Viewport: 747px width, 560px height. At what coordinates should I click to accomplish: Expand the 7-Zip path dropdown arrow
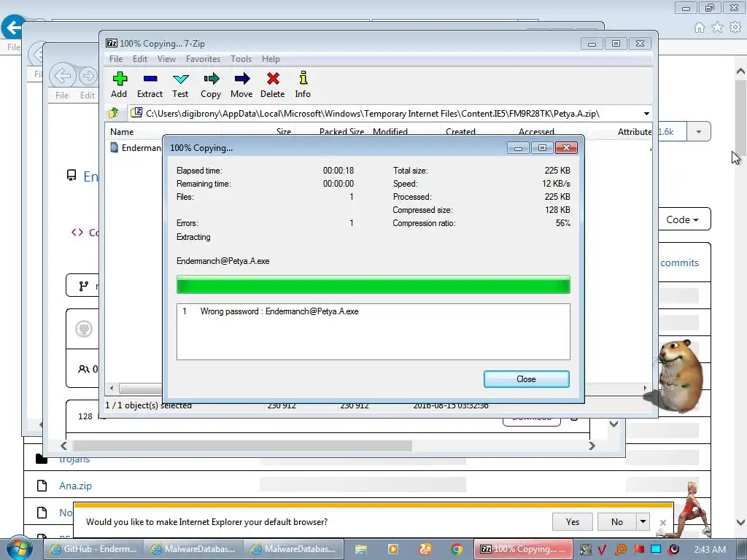[x=646, y=114]
